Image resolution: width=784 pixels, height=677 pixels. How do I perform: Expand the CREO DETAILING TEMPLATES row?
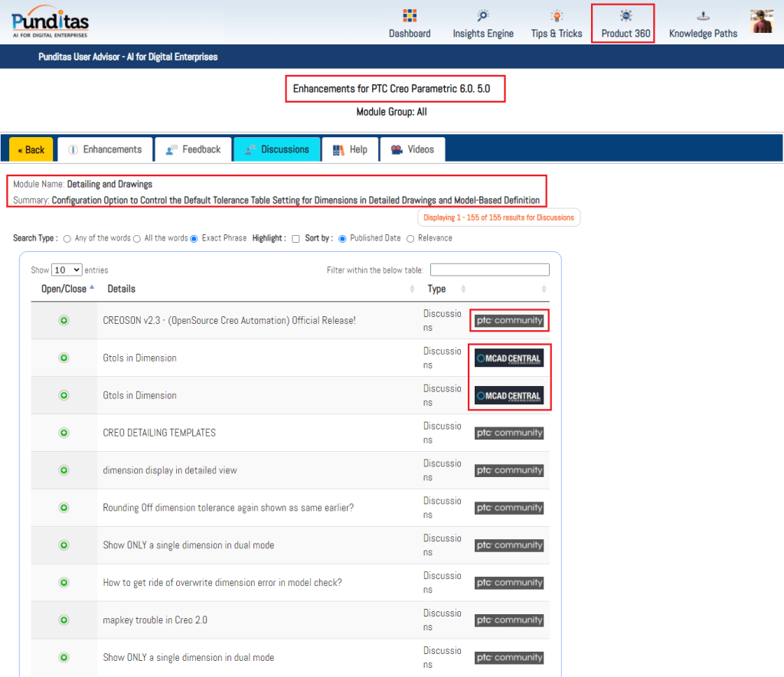pos(64,433)
